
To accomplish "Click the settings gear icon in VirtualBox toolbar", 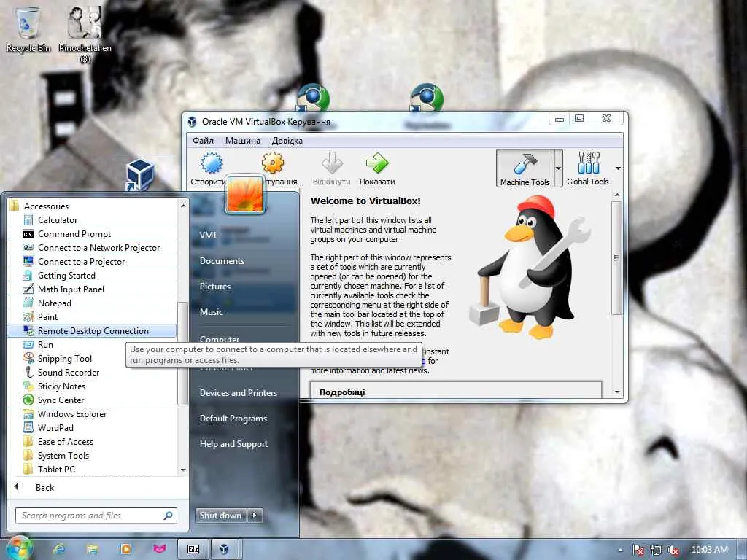I will (273, 163).
